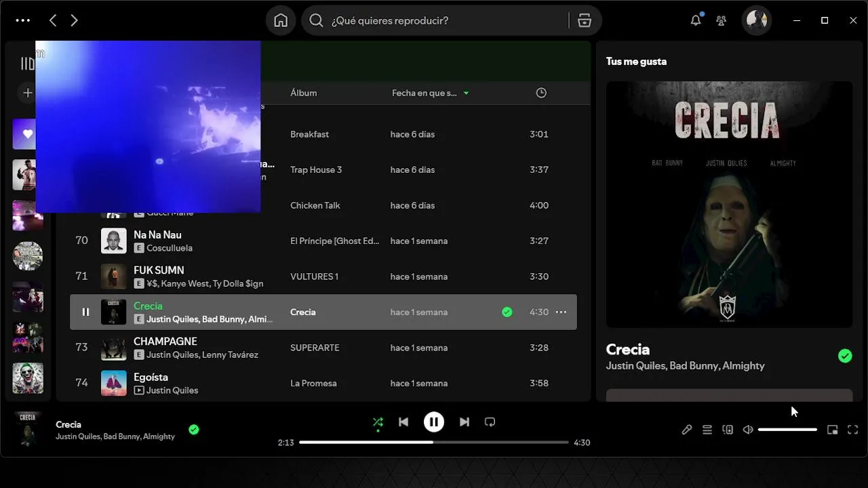Toggle repeat mode
This screenshot has height=488, width=868.
[x=490, y=422]
